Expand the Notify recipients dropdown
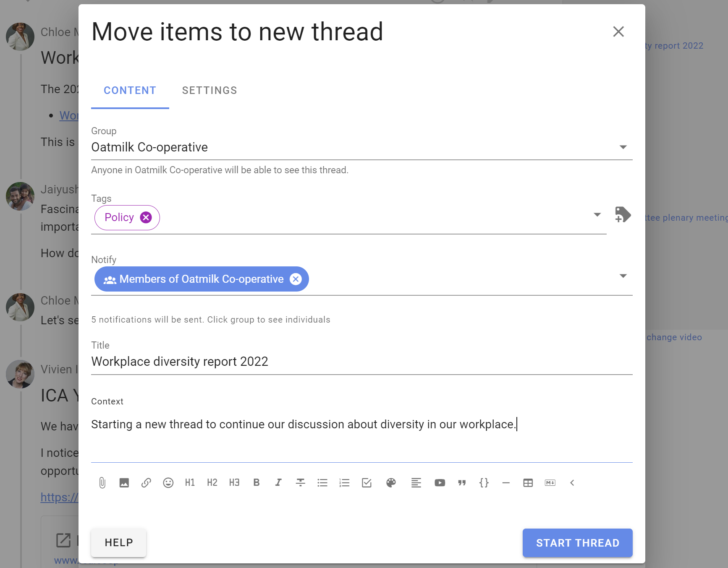This screenshot has height=568, width=728. tap(623, 276)
